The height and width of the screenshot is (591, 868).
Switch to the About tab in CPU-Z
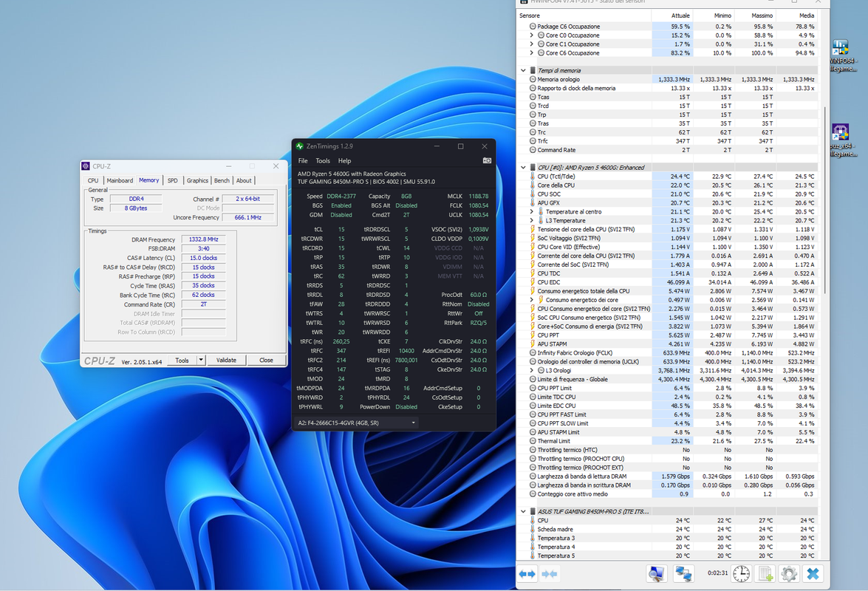tap(244, 180)
